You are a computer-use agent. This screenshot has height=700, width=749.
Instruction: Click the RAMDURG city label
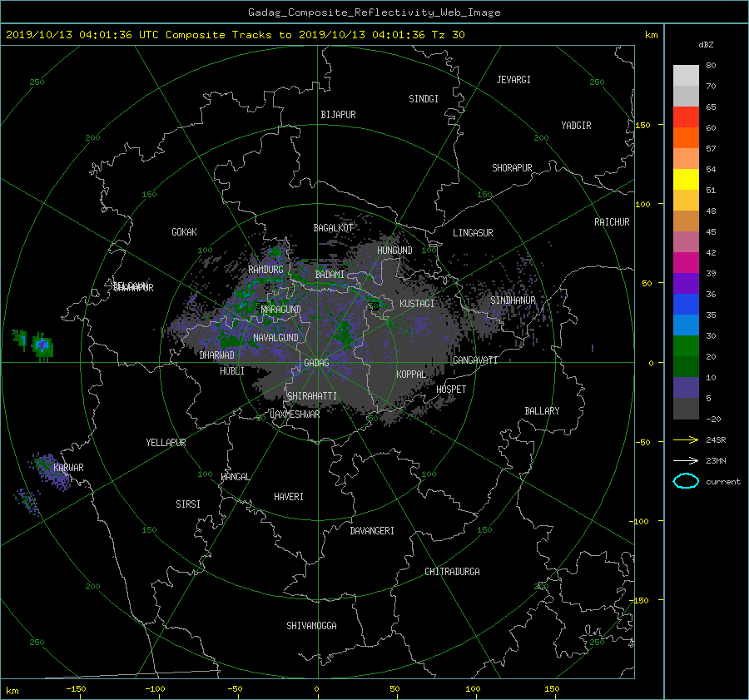265,270
